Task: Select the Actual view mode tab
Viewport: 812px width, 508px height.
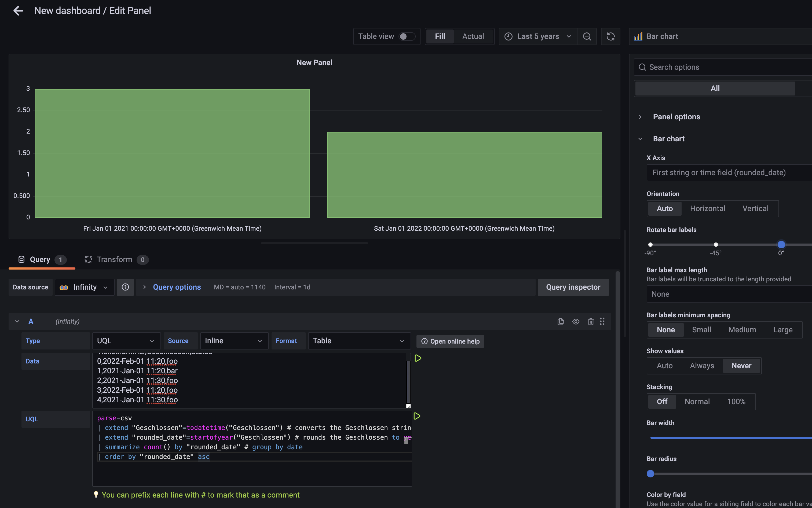Action: click(473, 36)
